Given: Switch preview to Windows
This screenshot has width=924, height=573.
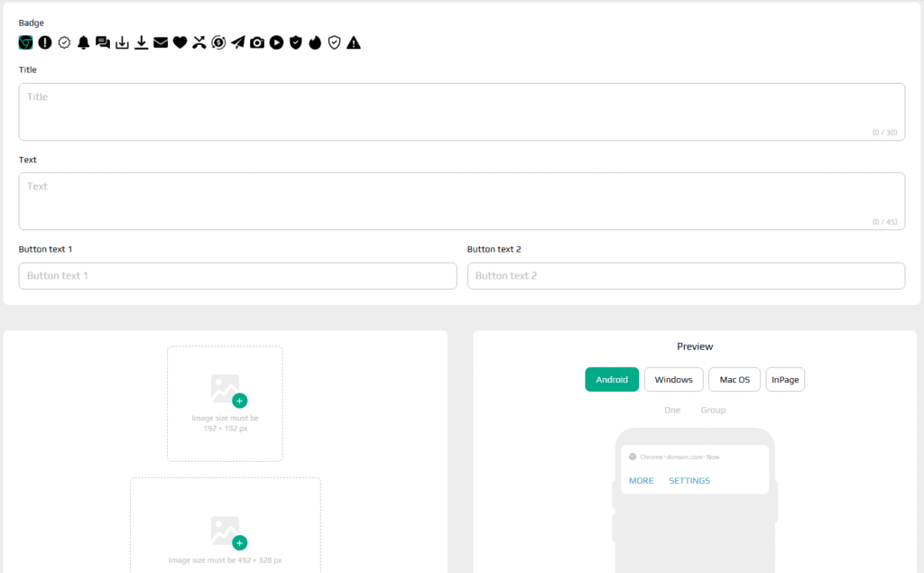Looking at the screenshot, I should (x=673, y=380).
